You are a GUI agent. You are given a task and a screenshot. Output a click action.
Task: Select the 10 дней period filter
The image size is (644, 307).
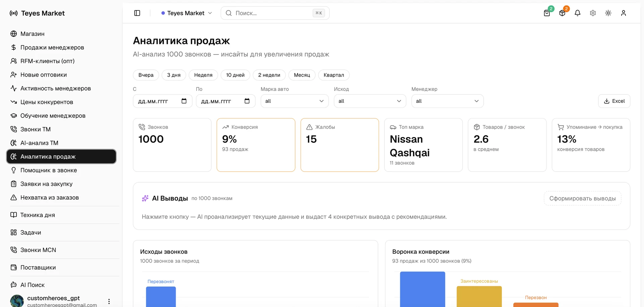235,75
